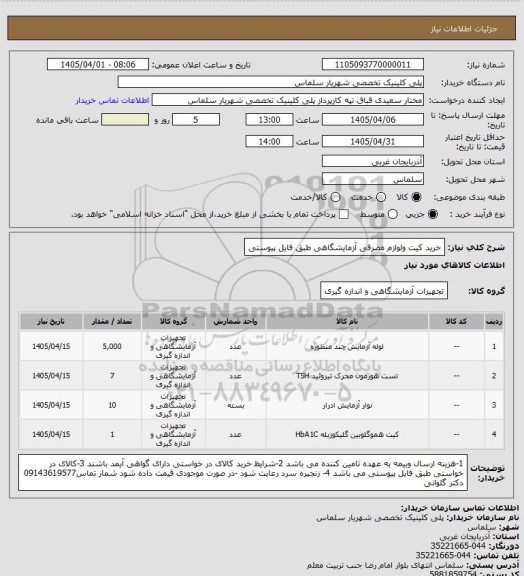Click the اطلاعات کالاهای مورد نیاز heading

click(x=454, y=265)
